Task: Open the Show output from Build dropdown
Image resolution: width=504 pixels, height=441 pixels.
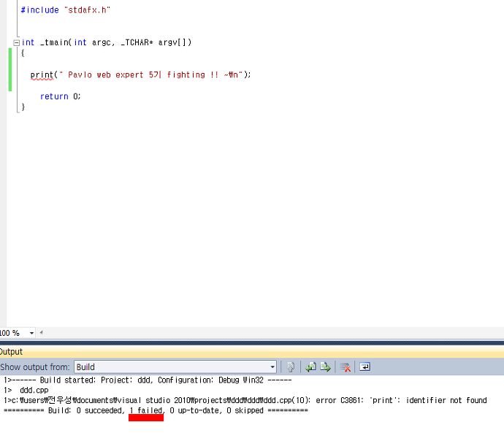Action: (x=175, y=367)
